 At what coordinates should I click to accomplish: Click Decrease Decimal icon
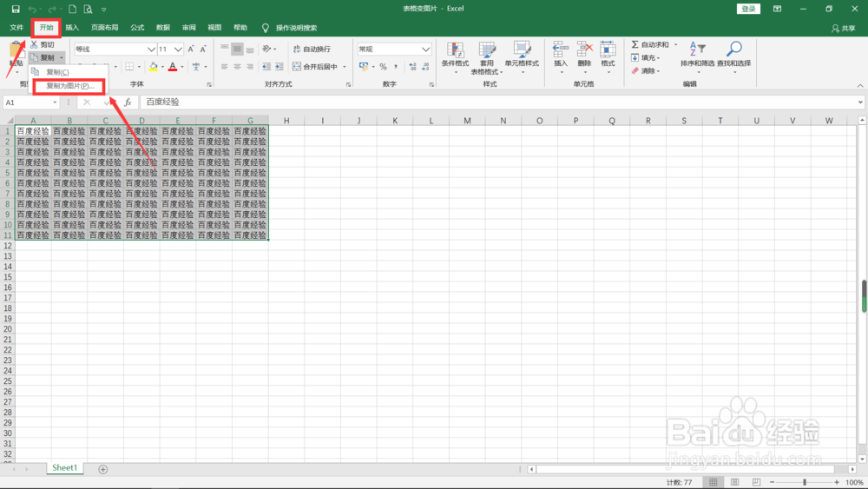click(425, 67)
